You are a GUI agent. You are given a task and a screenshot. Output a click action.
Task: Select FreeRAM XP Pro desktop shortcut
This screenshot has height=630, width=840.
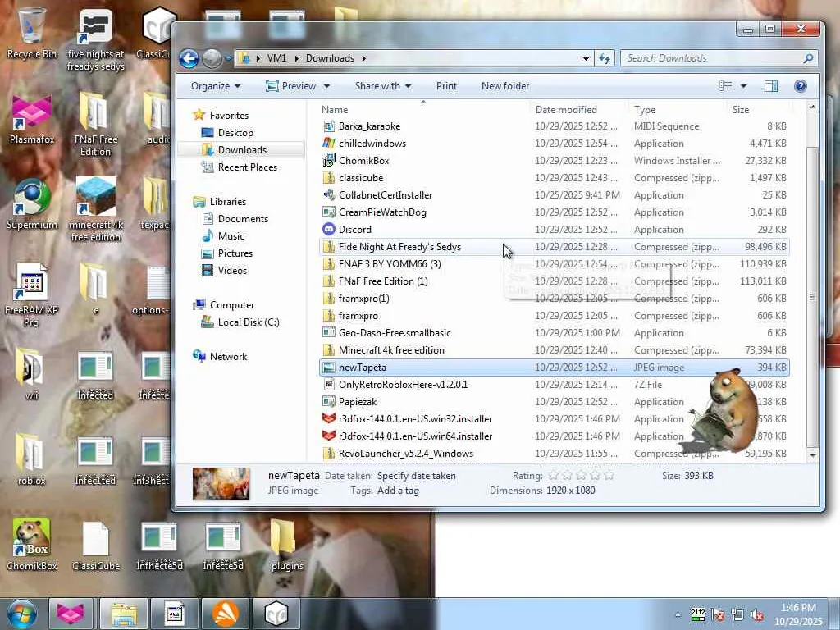31,295
